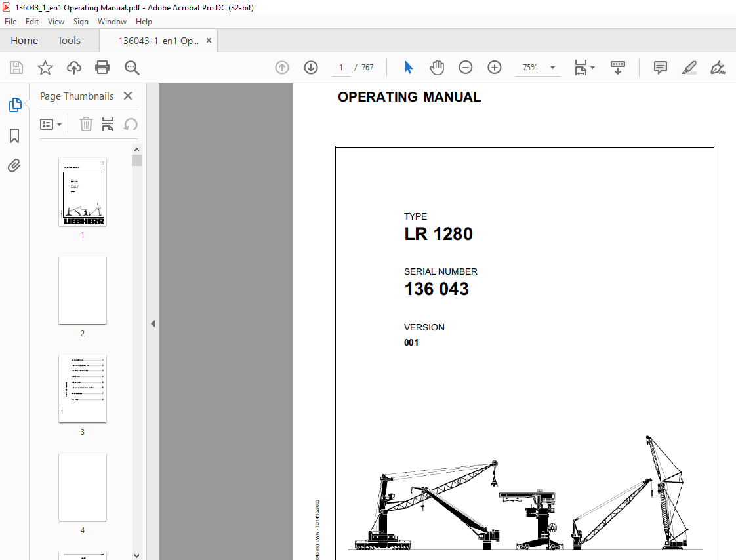This screenshot has width=736, height=560.
Task: Click the 001 version value
Action: pos(411,343)
